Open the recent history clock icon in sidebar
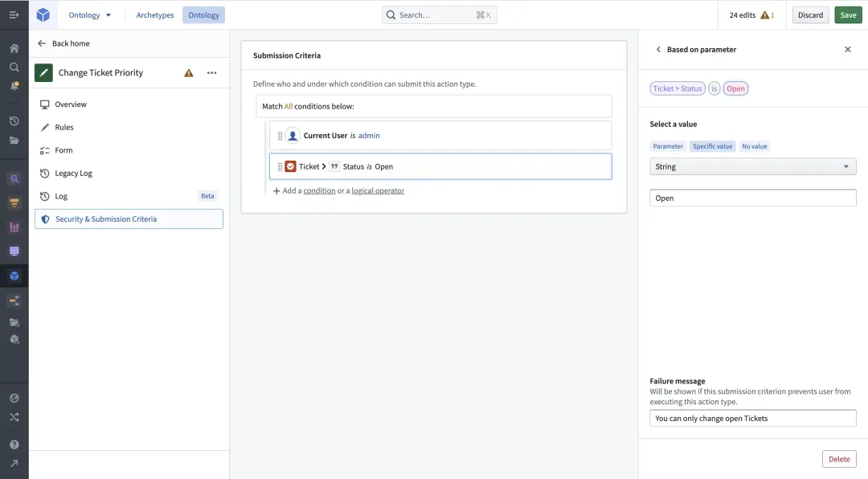The width and height of the screenshot is (868, 479). pos(14,121)
